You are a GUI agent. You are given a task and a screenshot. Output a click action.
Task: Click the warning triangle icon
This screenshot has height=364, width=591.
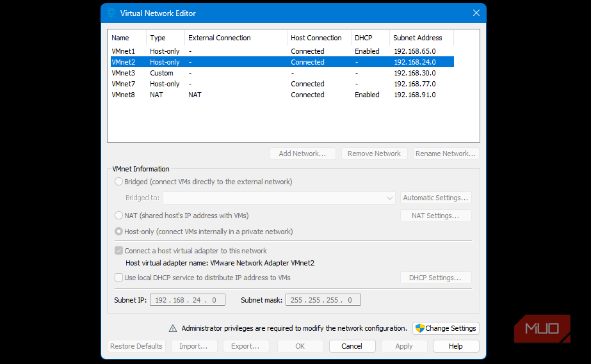click(173, 328)
